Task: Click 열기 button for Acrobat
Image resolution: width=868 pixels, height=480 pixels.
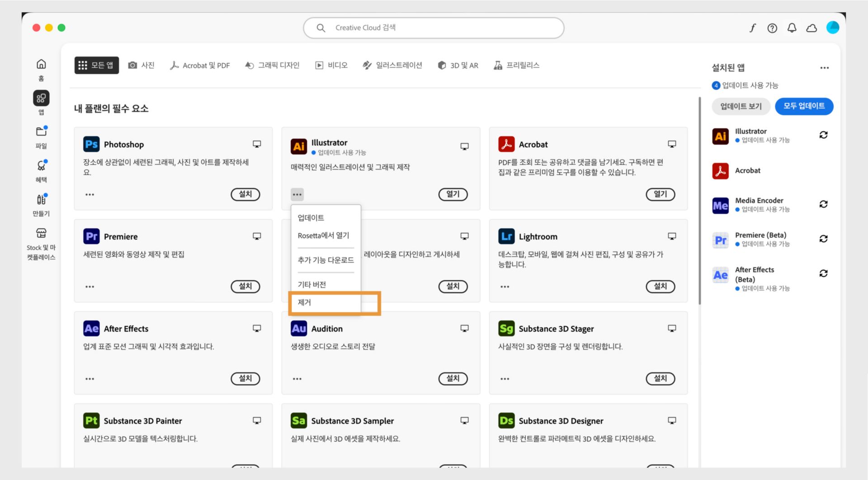Action: pos(660,194)
